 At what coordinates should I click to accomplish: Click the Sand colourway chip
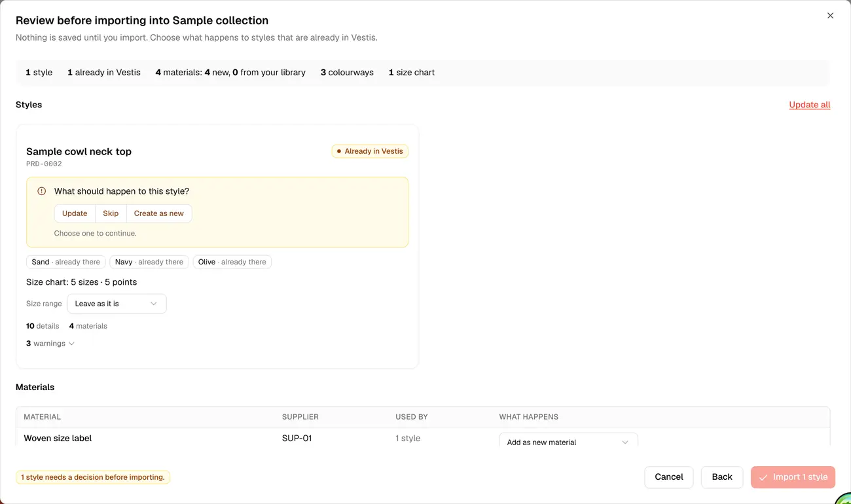pos(66,262)
